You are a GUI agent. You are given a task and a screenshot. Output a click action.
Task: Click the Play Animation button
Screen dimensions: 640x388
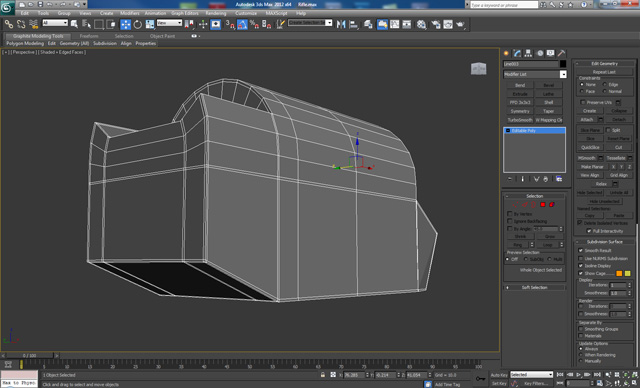pyautogui.click(x=578, y=375)
